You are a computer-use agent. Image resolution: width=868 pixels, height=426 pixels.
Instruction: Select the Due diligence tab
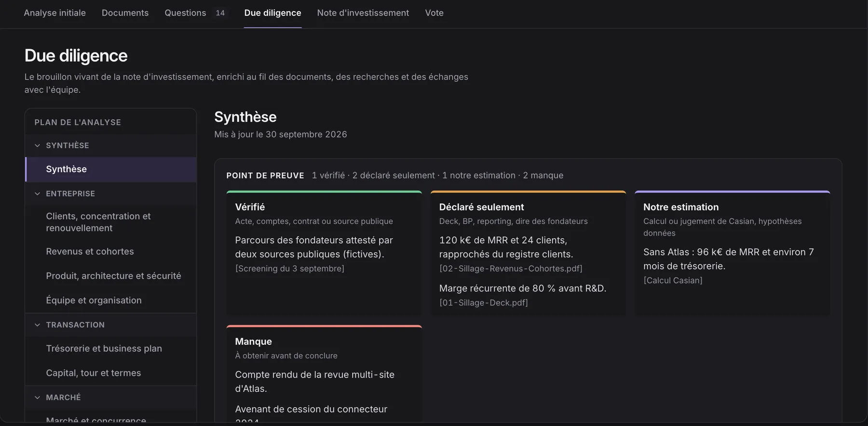(x=272, y=13)
